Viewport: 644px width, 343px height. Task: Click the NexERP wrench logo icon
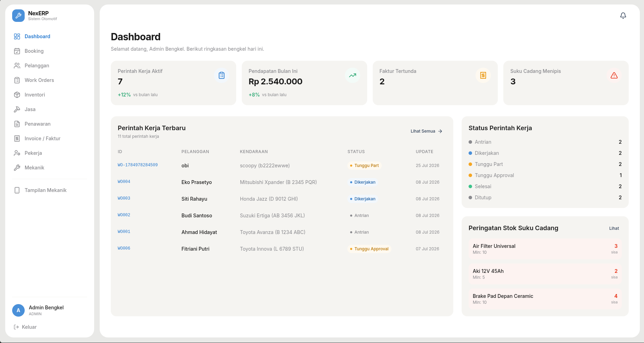(18, 16)
